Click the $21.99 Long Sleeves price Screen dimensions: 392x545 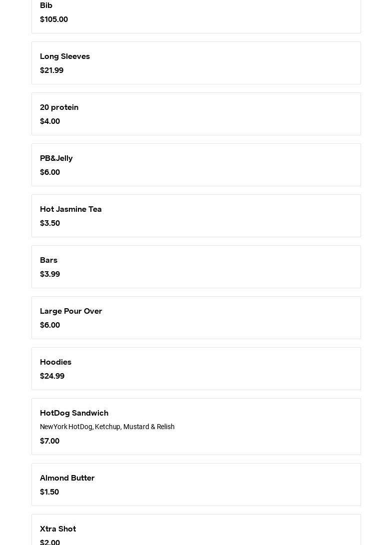(x=51, y=70)
